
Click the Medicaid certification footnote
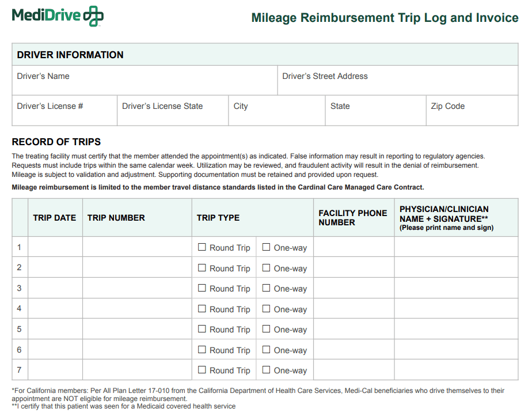tap(123, 406)
